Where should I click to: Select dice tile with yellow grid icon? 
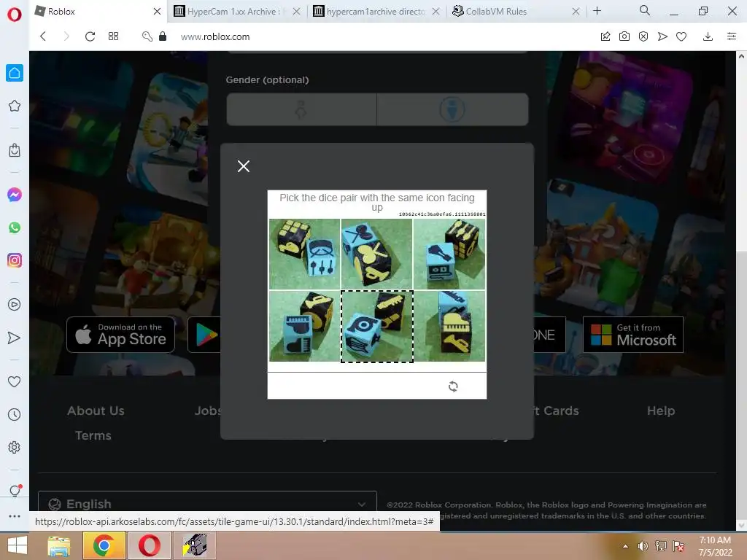pyautogui.click(x=304, y=254)
